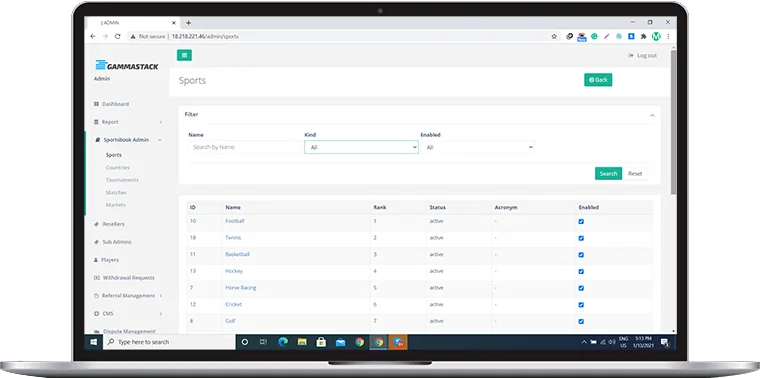Toggle Enabled checkbox for Horse Racing
Screen dimensions: 760x378
(x=581, y=288)
